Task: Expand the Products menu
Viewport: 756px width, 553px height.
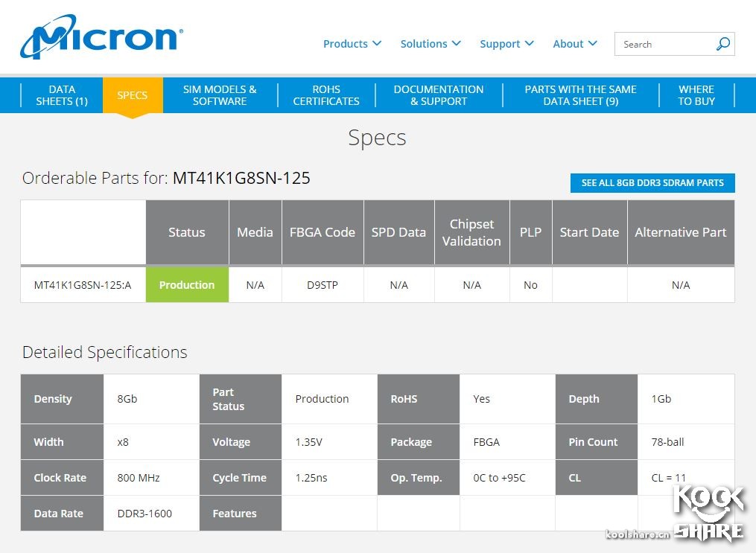Action: (x=352, y=44)
